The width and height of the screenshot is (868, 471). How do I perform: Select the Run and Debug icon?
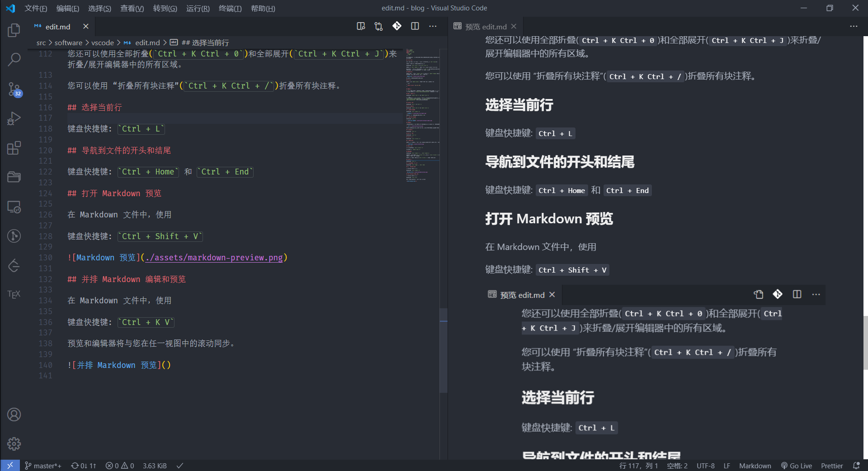click(14, 118)
